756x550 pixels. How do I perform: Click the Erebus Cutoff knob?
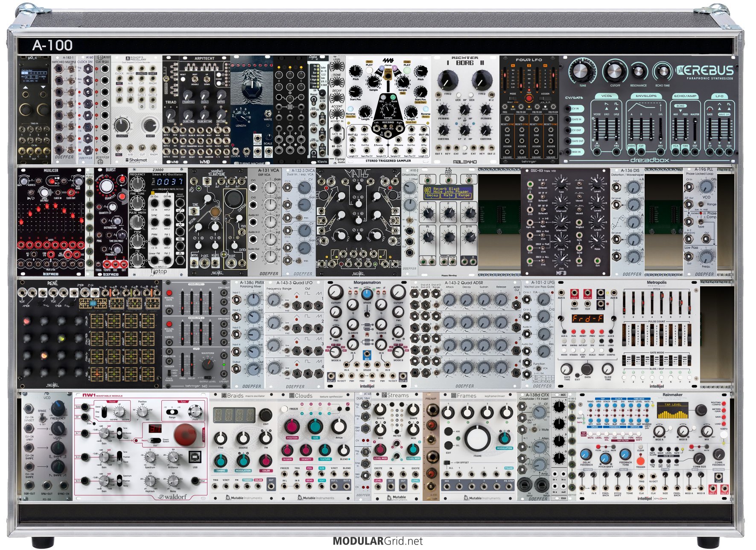[x=614, y=71]
